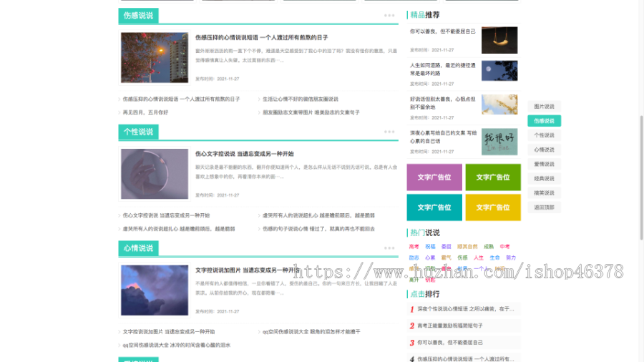The height and width of the screenshot is (362, 644).
Task: Open the purple clouds article thumbnail
Action: point(155,290)
